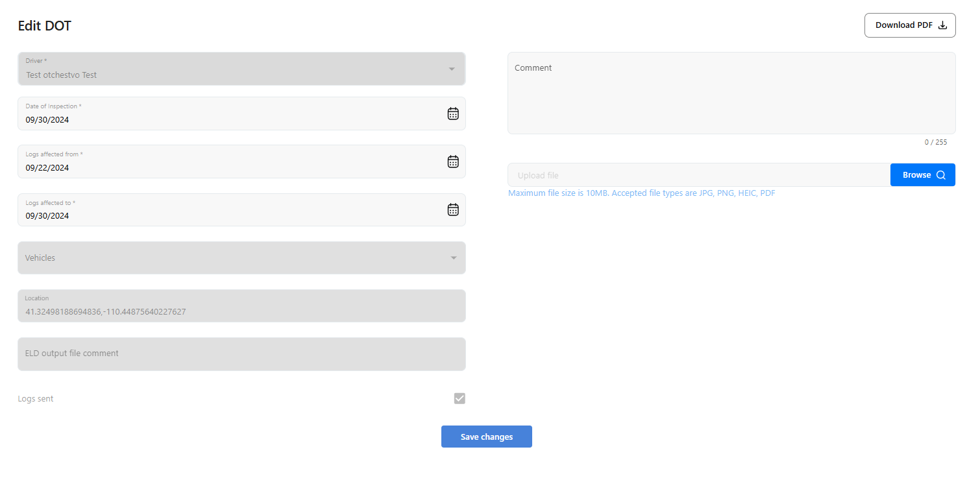Click the Edit DOT page heading

tap(45, 26)
